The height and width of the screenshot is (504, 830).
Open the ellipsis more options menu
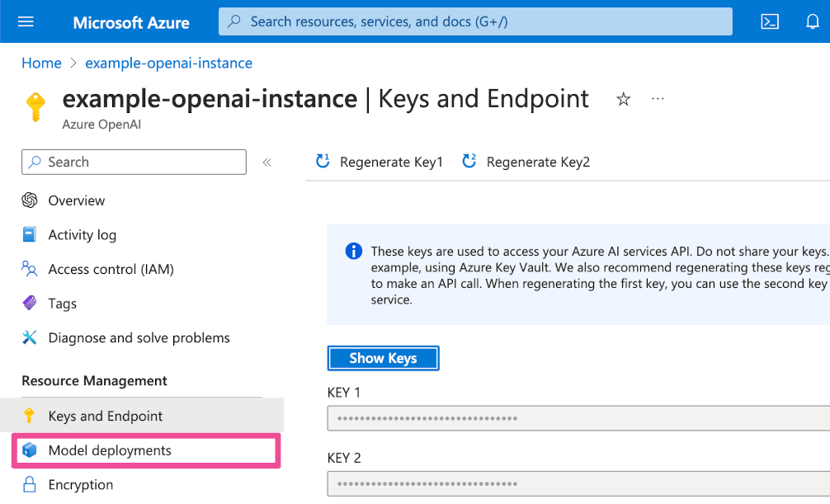tap(658, 99)
